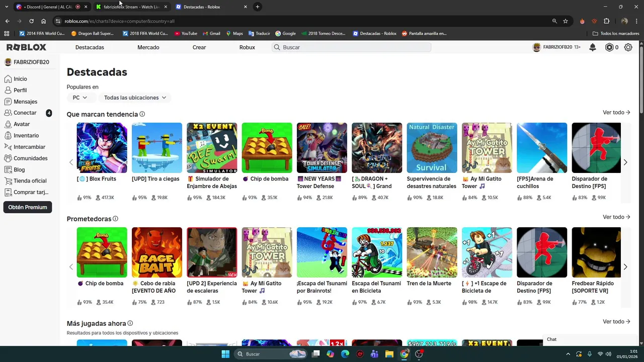Switch to the fabriziofelix Stream tab
Screen dimensions: 644x362
132,7
